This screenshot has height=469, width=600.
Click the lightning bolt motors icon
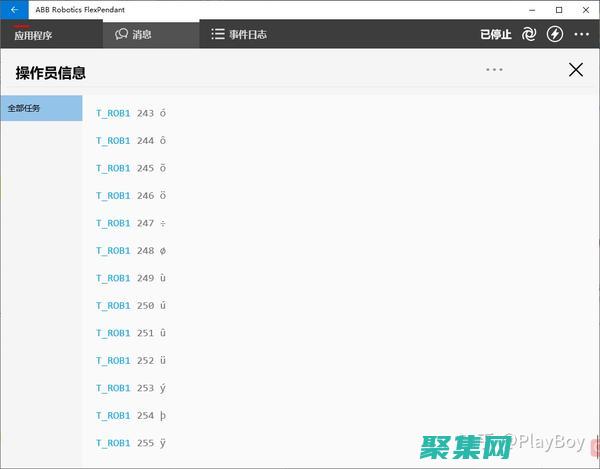(555, 34)
